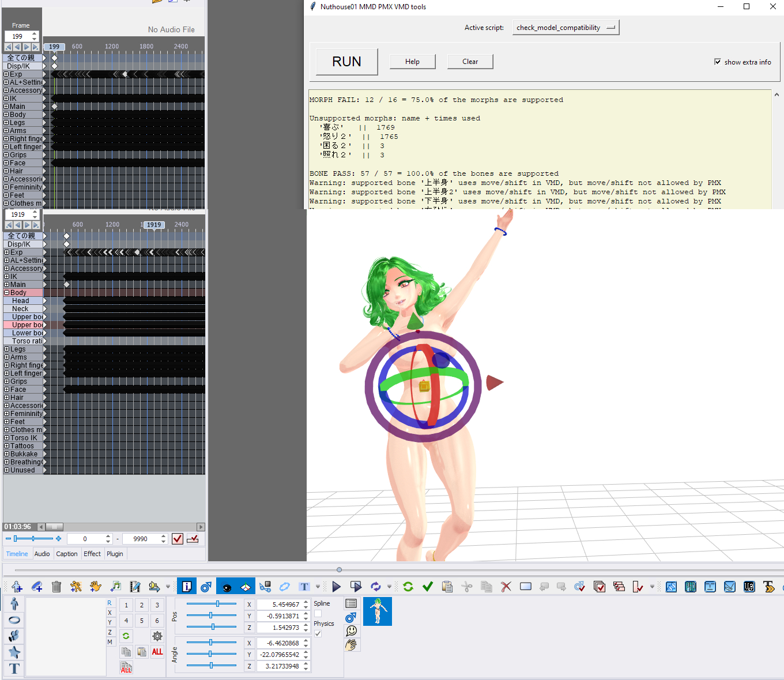
Task: Click the RUN button
Action: pyautogui.click(x=347, y=62)
